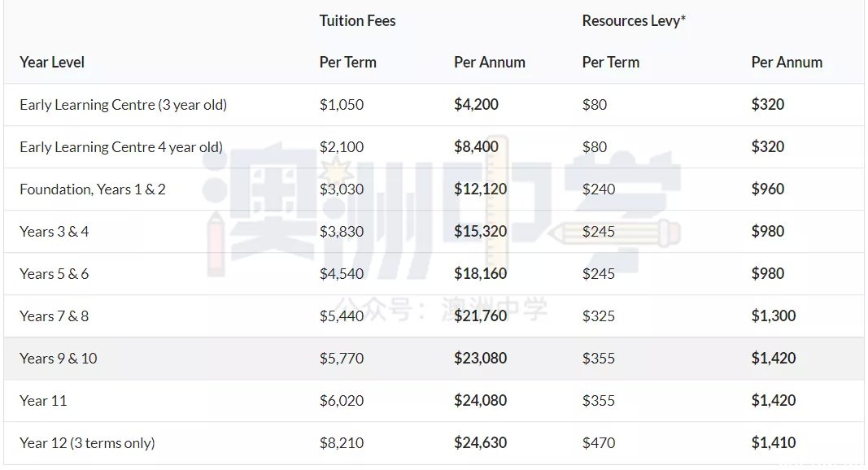This screenshot has width=868, height=470.
Task: Select the highlighted Years 9 & 10 row
Action: click(434, 358)
